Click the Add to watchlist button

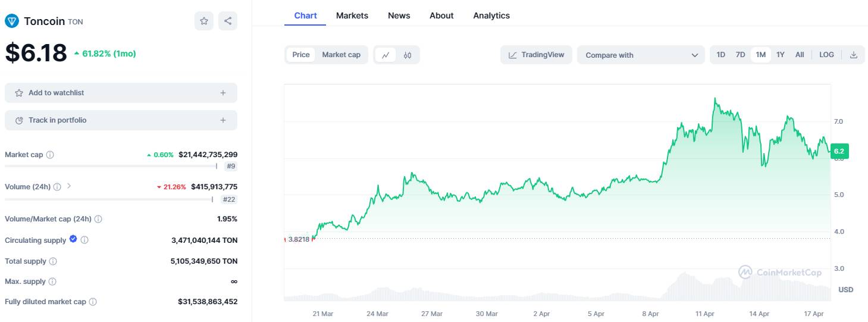[121, 93]
